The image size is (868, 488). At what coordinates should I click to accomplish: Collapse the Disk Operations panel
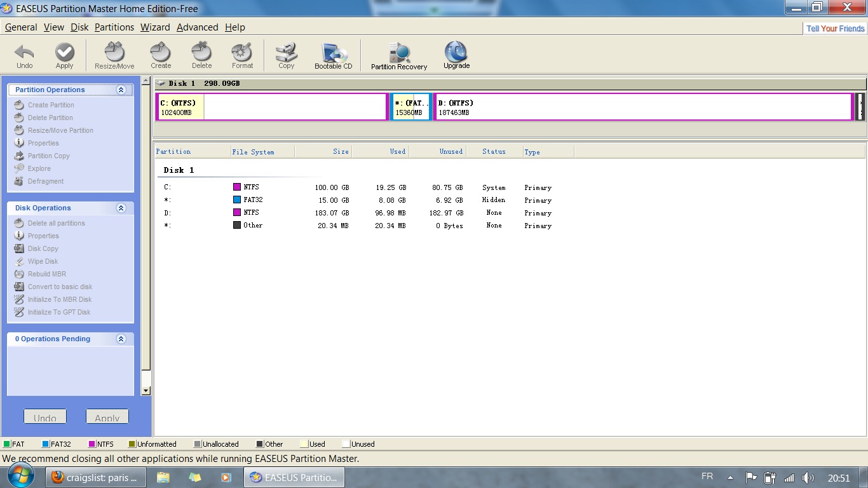coord(121,208)
